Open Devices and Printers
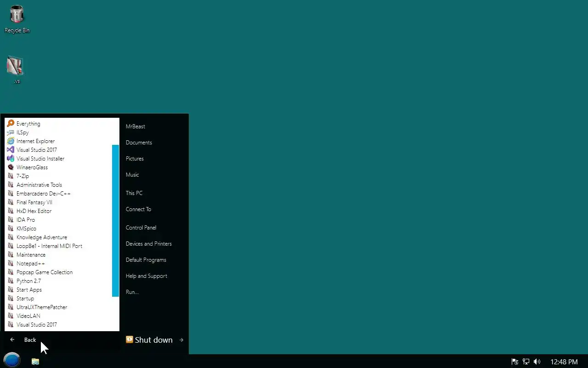Viewport: 588px width, 368px height. (149, 243)
